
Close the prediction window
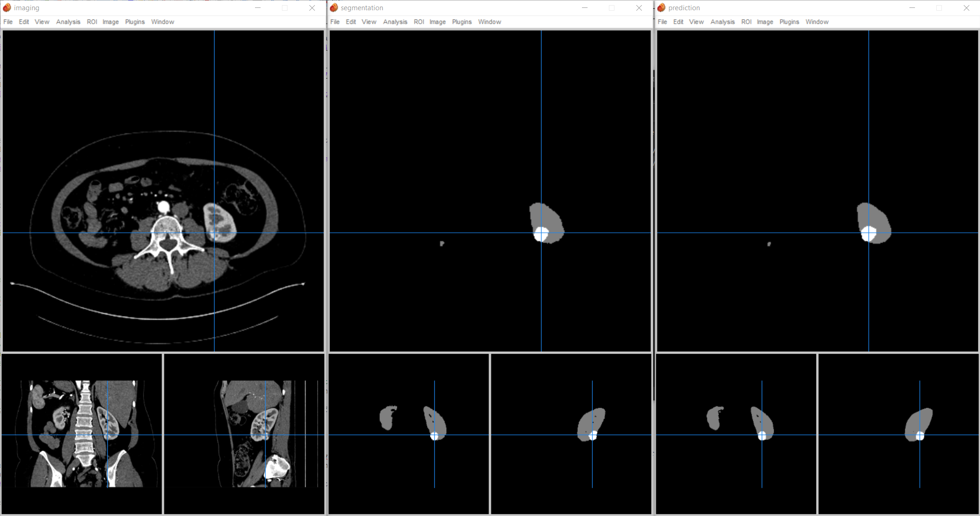point(967,8)
